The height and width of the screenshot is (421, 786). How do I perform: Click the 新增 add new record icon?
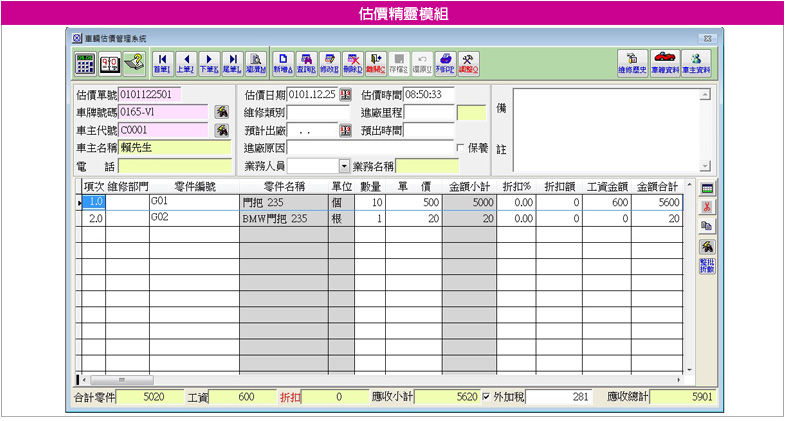pos(284,62)
